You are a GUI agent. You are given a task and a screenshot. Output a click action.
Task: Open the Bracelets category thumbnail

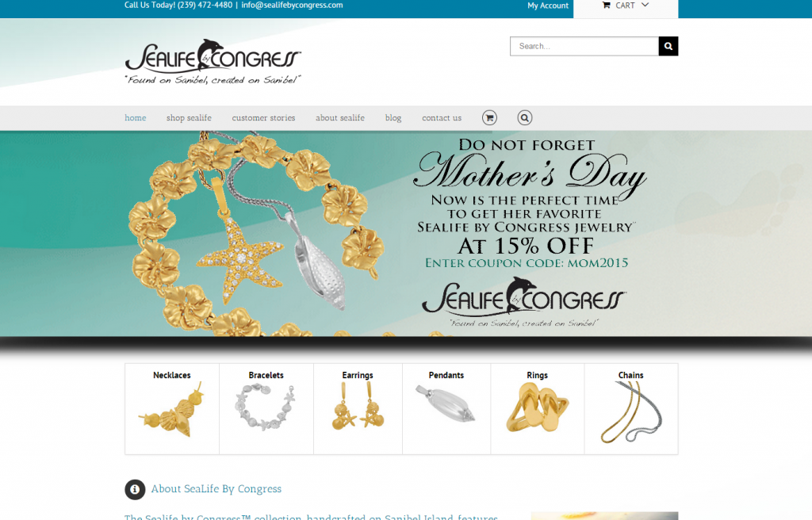click(x=266, y=409)
